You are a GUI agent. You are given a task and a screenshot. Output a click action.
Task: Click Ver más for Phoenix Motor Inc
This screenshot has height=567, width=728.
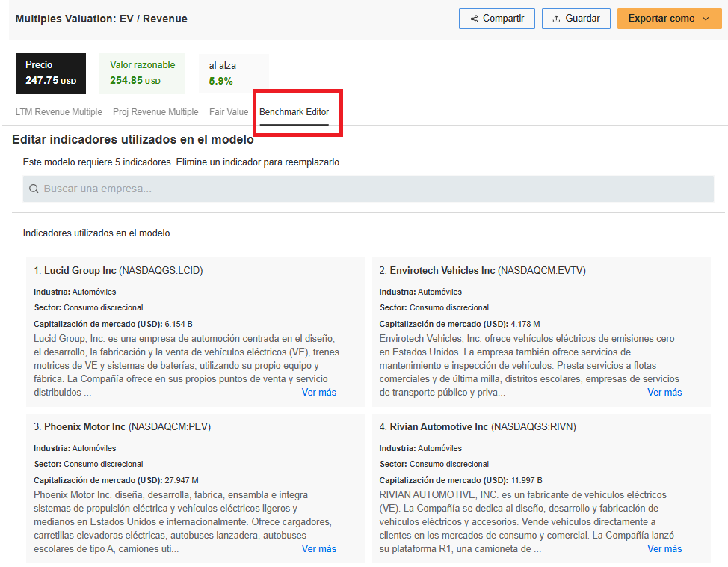click(319, 548)
